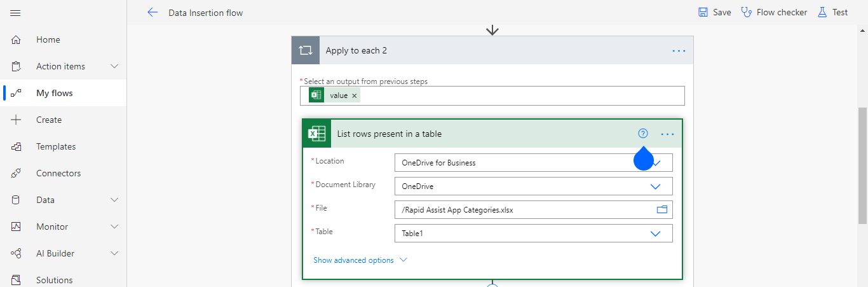Click the Home house icon
Screen dimensions: 868x287
[16, 39]
